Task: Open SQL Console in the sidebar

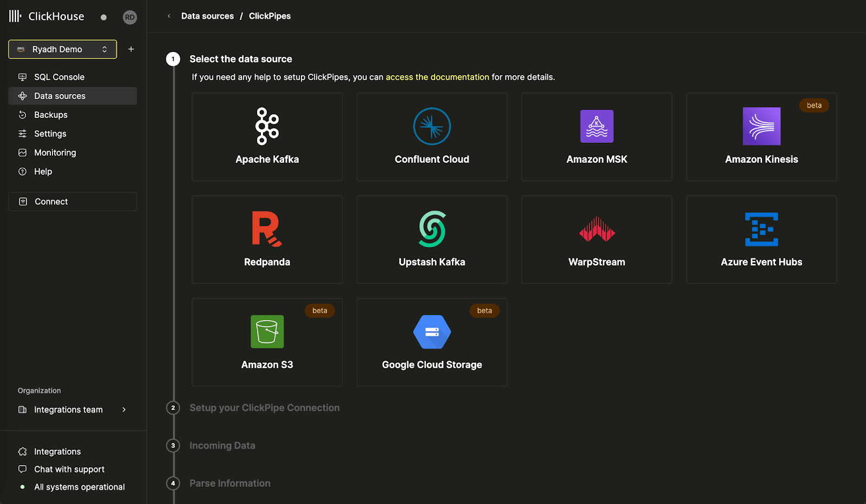Action: (59, 77)
